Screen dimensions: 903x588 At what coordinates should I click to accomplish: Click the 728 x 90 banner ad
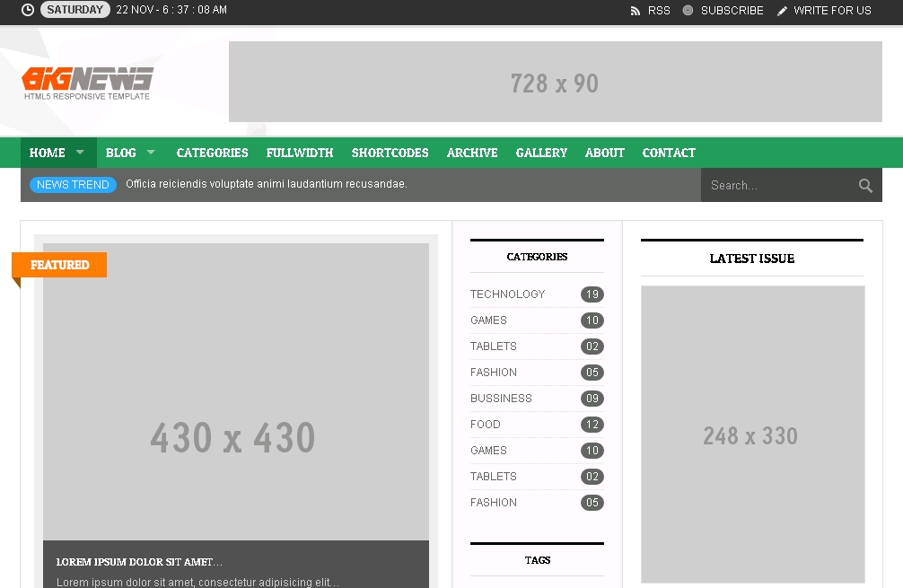[x=555, y=82]
